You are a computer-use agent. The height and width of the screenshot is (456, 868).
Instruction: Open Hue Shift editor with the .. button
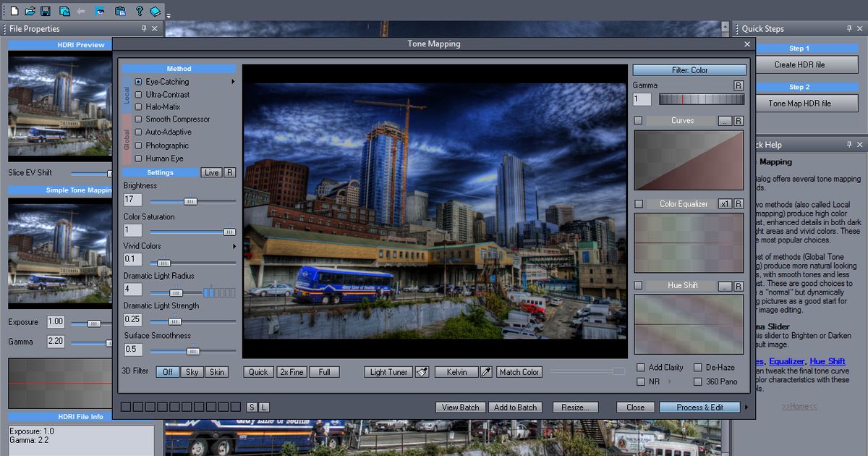(x=725, y=286)
